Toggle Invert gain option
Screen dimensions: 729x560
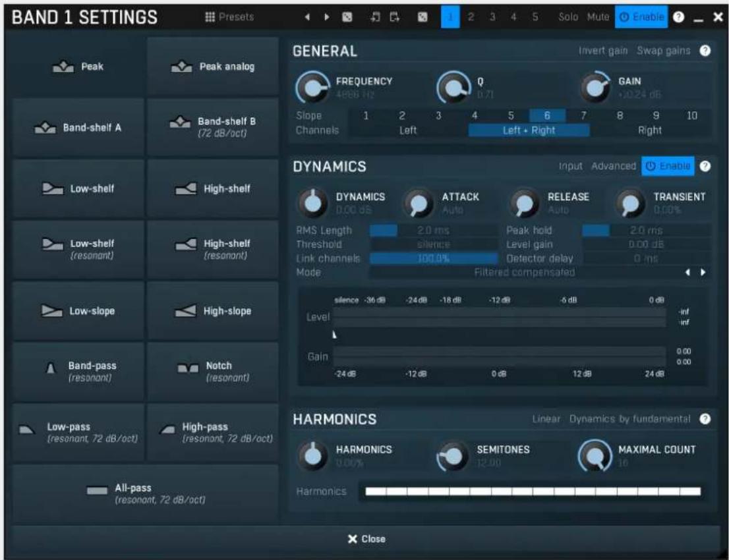603,51
